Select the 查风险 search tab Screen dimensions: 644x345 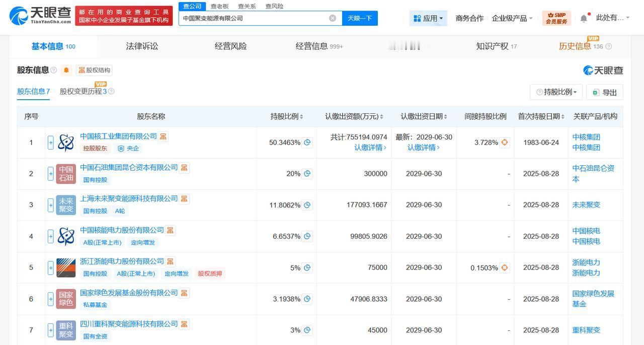[274, 6]
